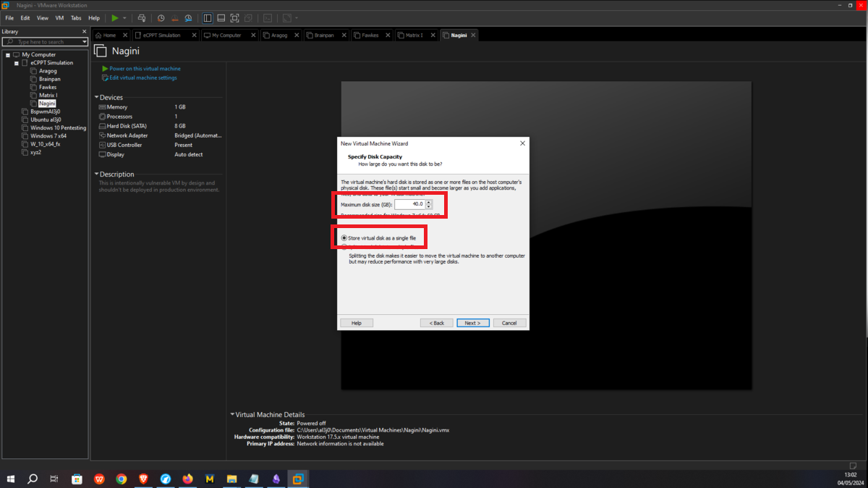Open Firefox from the taskbar
This screenshot has height=488, width=868.
188,479
